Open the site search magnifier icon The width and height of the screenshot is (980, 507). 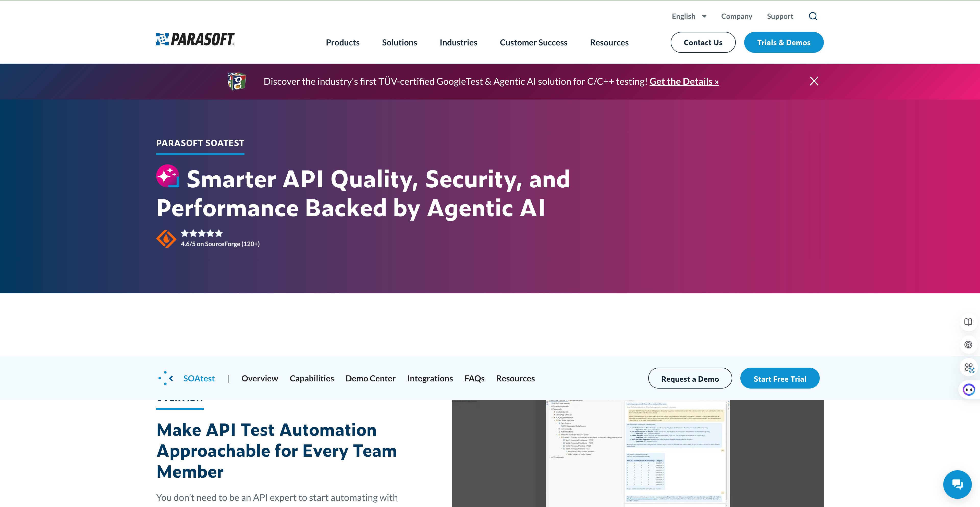813,16
